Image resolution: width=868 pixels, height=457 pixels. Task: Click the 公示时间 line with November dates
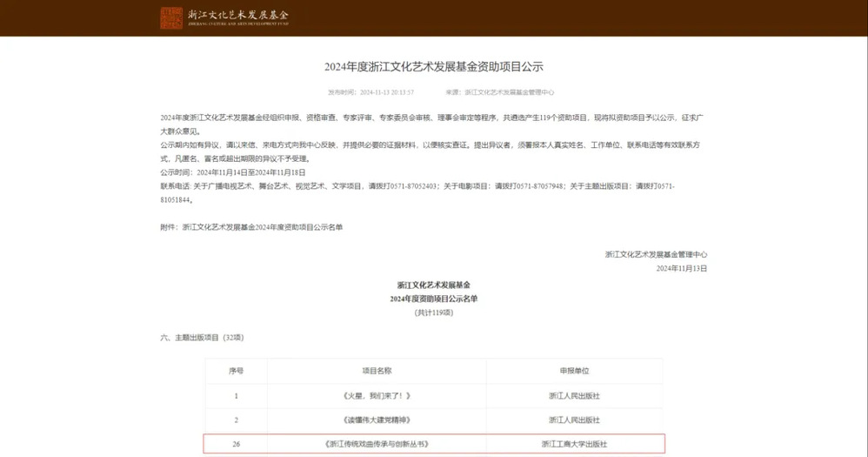pyautogui.click(x=233, y=172)
